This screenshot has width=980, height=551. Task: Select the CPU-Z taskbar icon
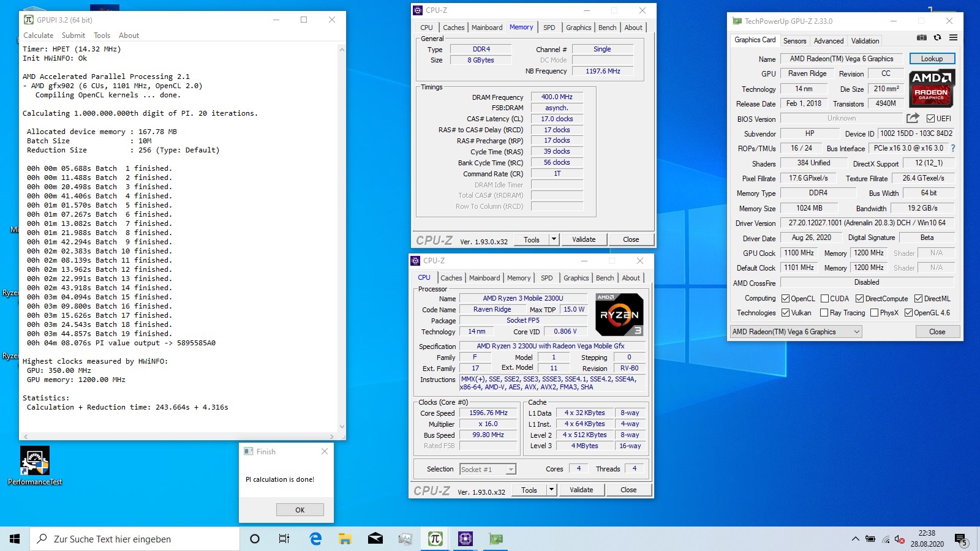pos(466,539)
